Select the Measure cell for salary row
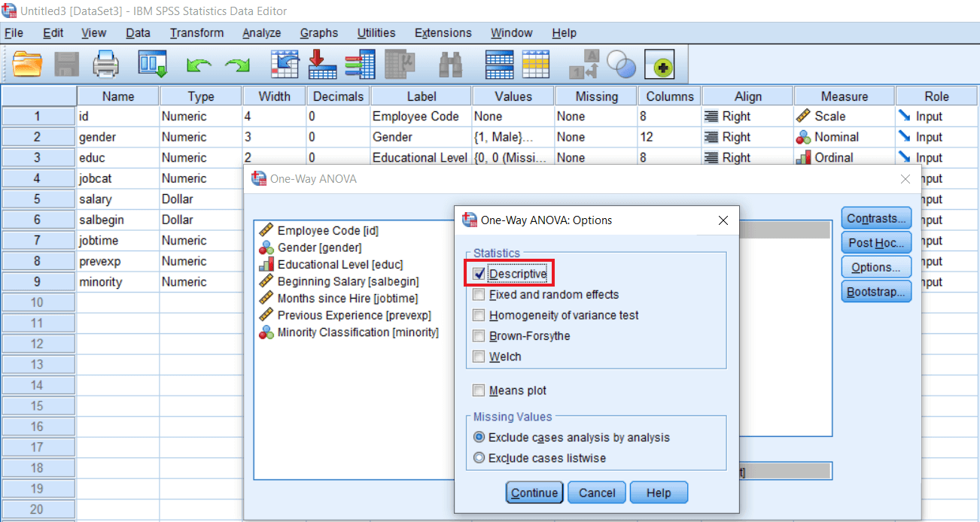The width and height of the screenshot is (980, 522). point(843,199)
